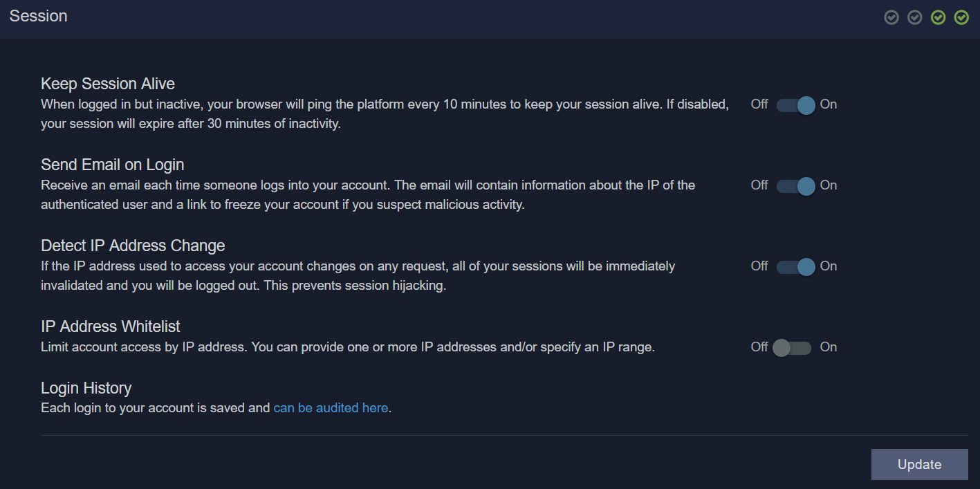The height and width of the screenshot is (489, 980).
Task: Click Off label for Keep Session Alive
Action: tap(759, 104)
